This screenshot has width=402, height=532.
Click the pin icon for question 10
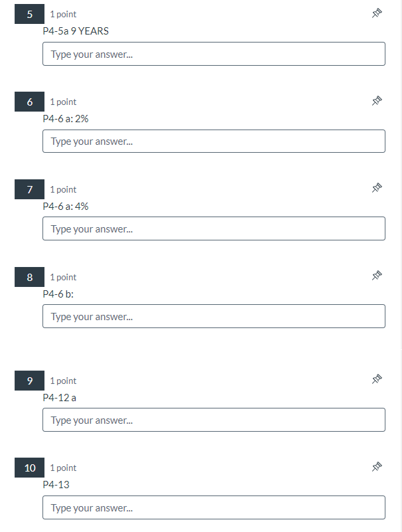pyautogui.click(x=377, y=466)
